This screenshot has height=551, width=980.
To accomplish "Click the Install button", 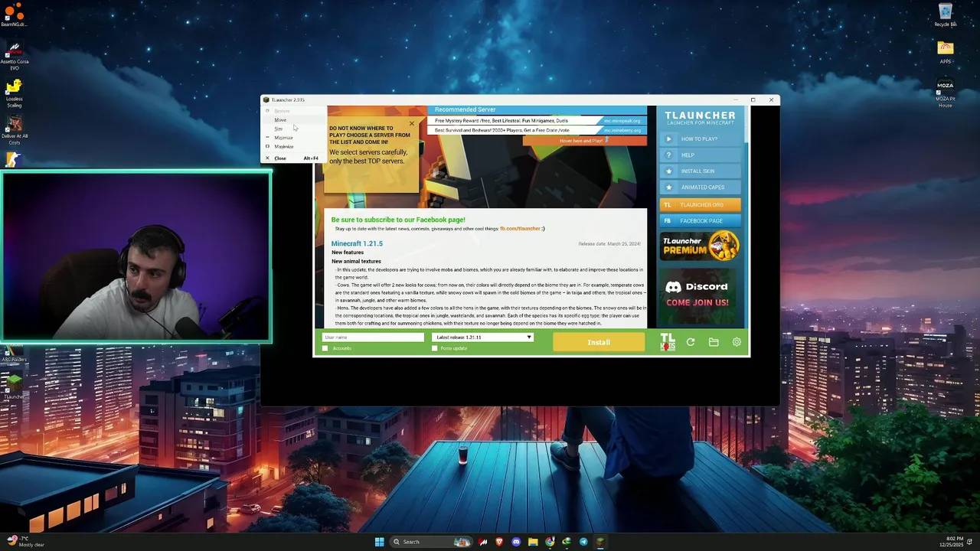I will (x=599, y=342).
